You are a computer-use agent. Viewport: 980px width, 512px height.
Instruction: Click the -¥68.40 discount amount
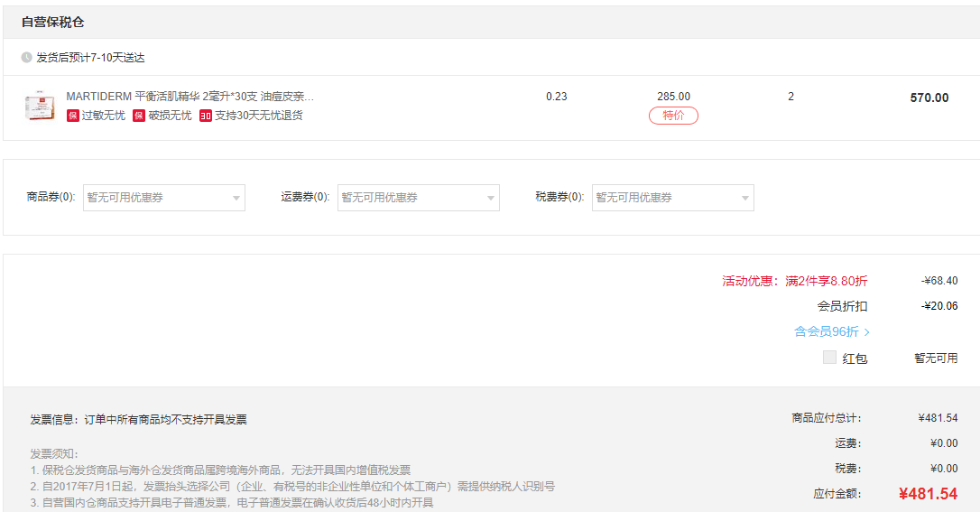click(x=939, y=281)
